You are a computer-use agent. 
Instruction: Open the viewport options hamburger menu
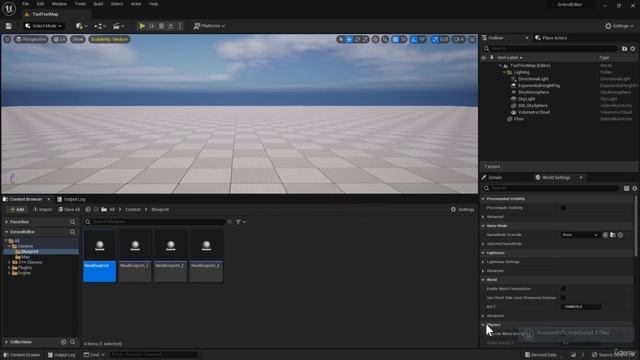[x=7, y=39]
